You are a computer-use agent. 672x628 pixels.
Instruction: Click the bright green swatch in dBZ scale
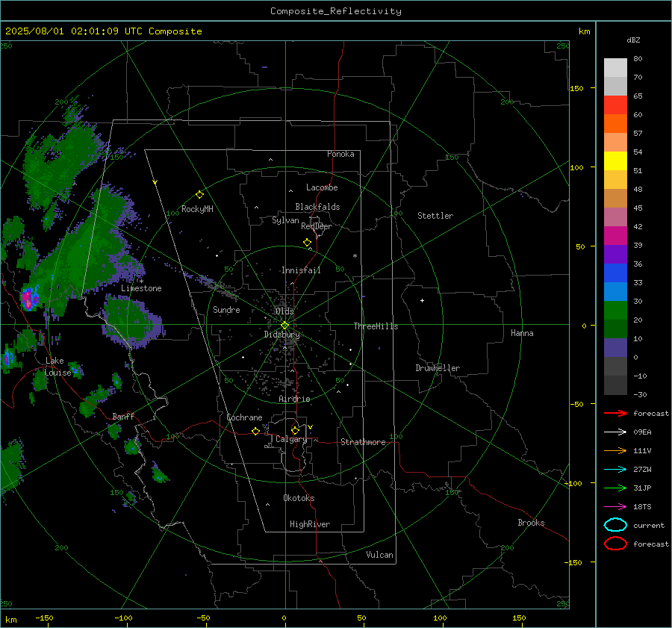pos(615,311)
